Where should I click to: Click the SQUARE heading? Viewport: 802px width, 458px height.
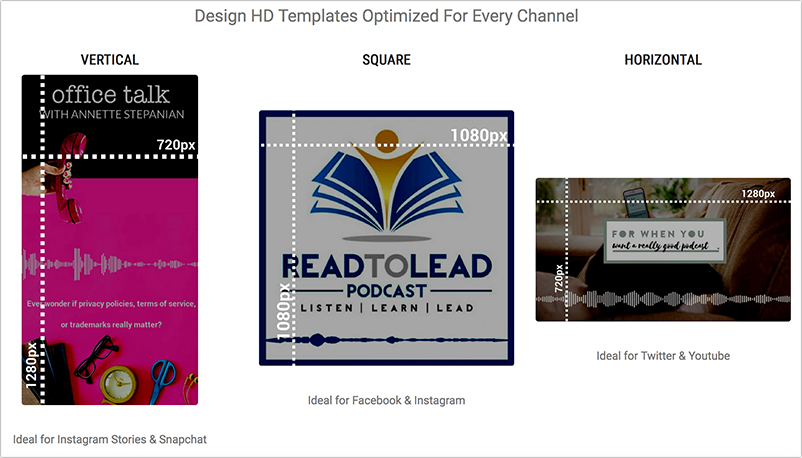386,60
